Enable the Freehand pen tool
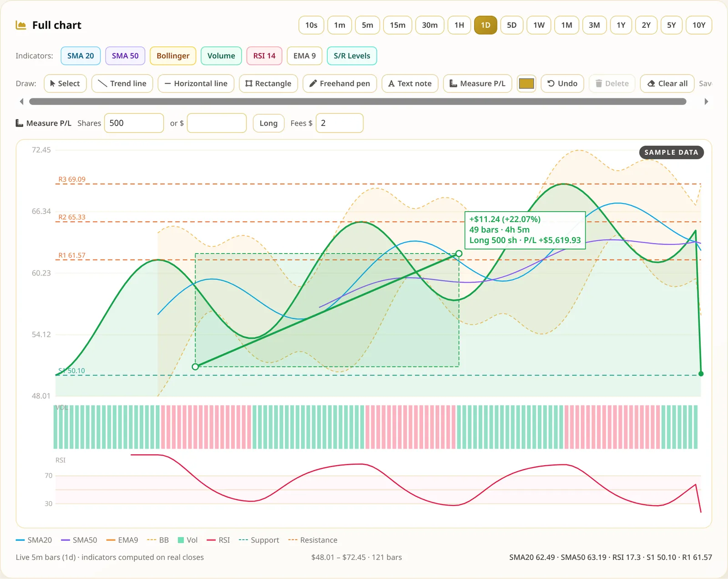 point(339,83)
